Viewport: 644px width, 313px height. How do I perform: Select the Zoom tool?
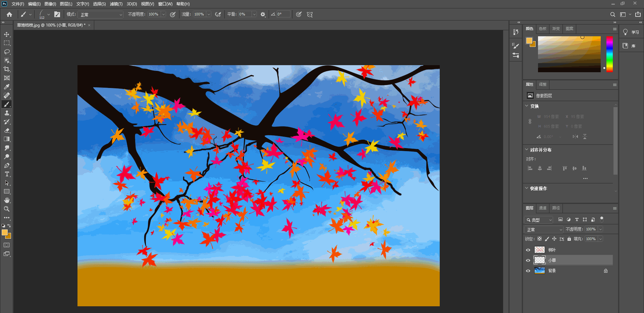pos(7,209)
